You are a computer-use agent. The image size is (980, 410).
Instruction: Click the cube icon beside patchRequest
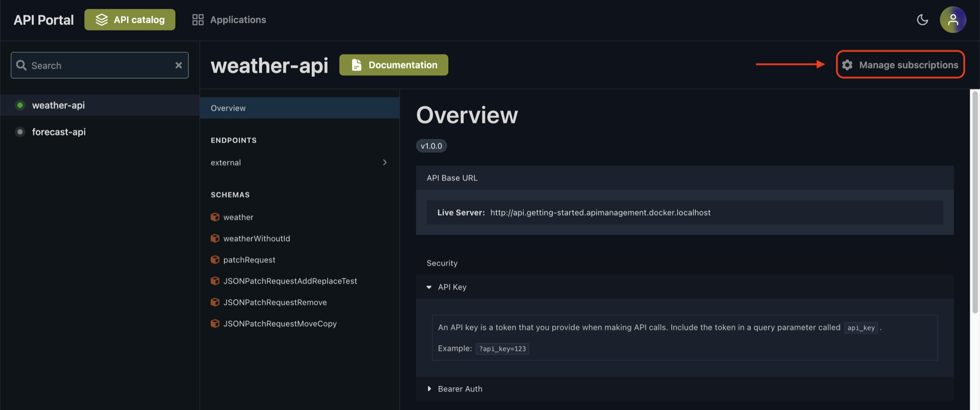[x=215, y=260]
